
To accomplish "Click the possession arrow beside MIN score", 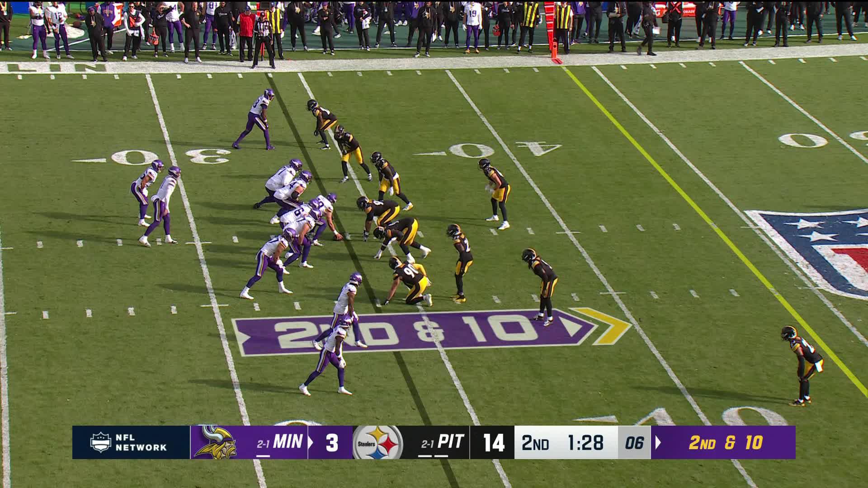I will [x=311, y=442].
